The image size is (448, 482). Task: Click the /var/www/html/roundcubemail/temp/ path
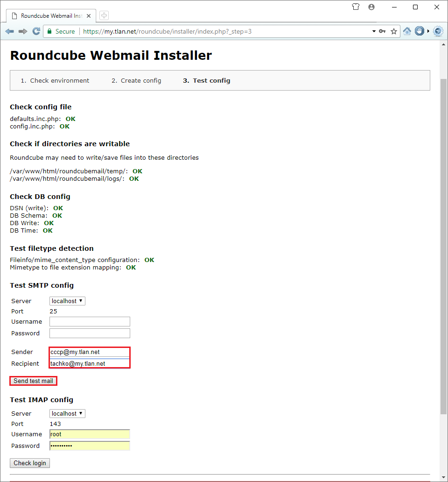[69, 171]
